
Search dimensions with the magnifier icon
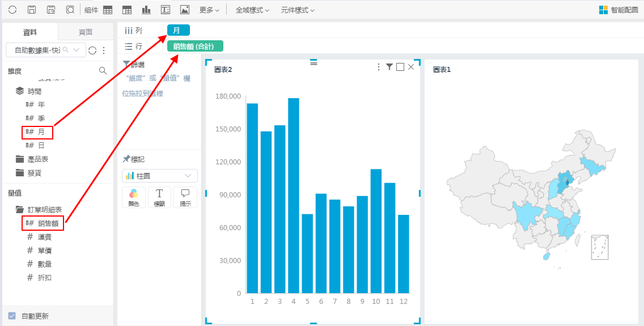click(103, 71)
